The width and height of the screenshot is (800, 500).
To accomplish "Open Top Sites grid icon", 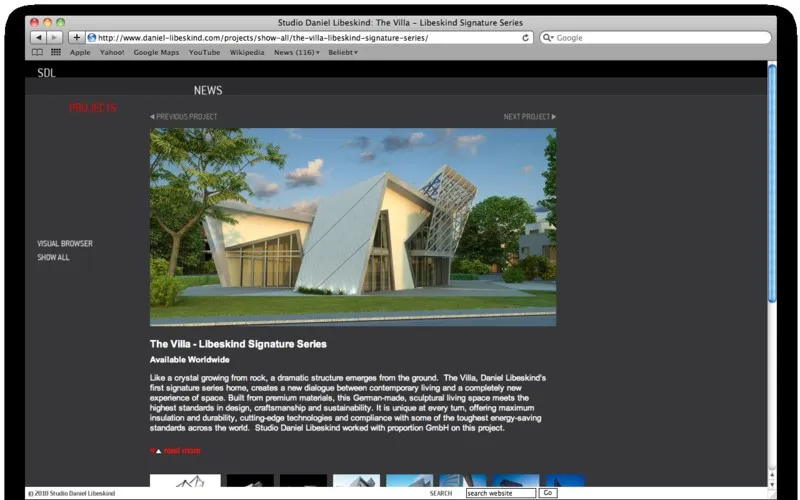I will pos(56,52).
